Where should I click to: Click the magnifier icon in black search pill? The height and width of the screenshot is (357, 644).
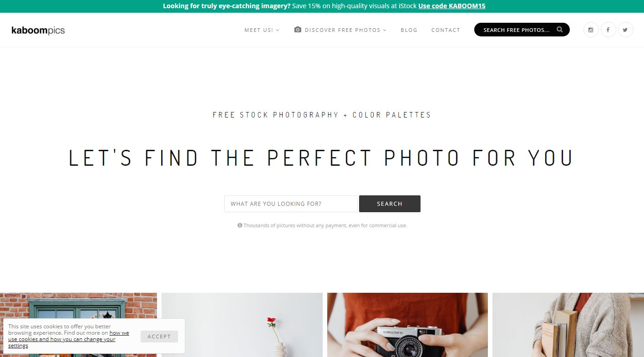[x=560, y=30]
